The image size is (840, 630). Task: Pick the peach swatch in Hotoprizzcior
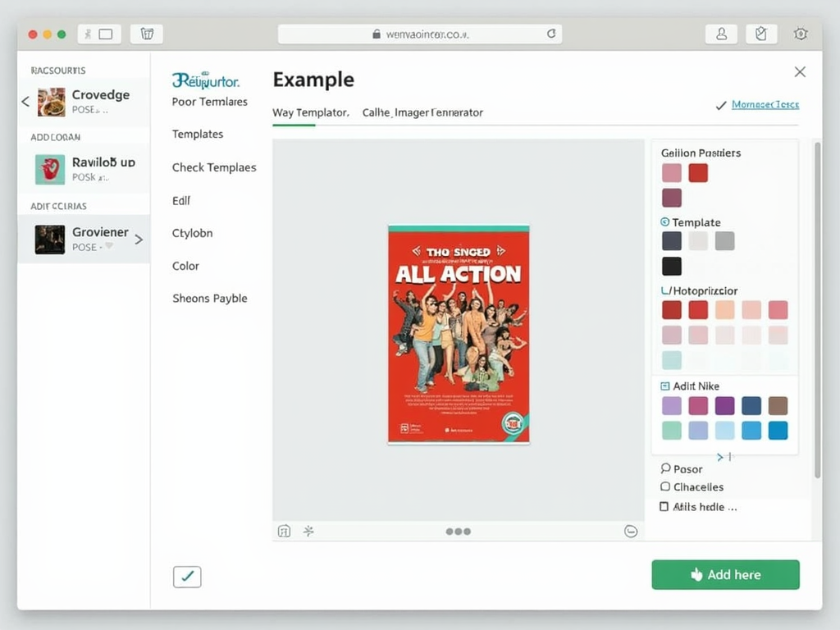(724, 309)
